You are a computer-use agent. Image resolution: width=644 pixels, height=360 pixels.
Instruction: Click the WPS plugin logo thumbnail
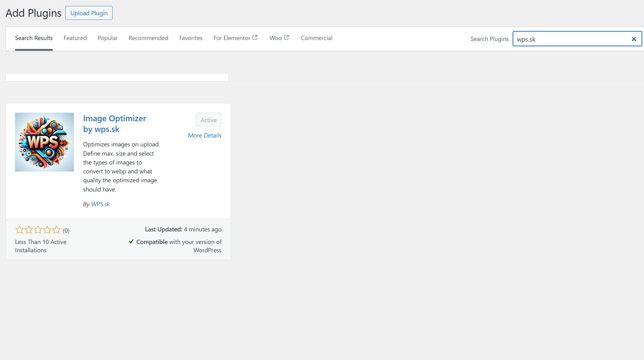click(x=44, y=142)
